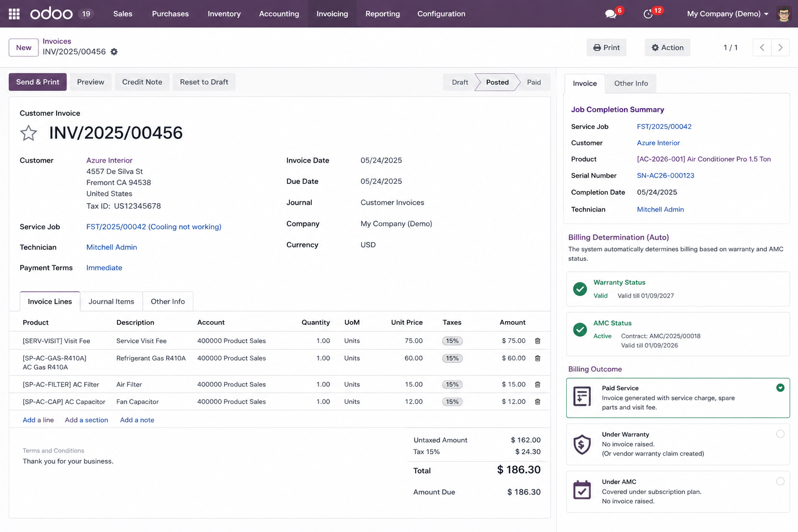Screen dimensions: 798x532
Task: Open the Accounting menu
Action: tap(279, 14)
